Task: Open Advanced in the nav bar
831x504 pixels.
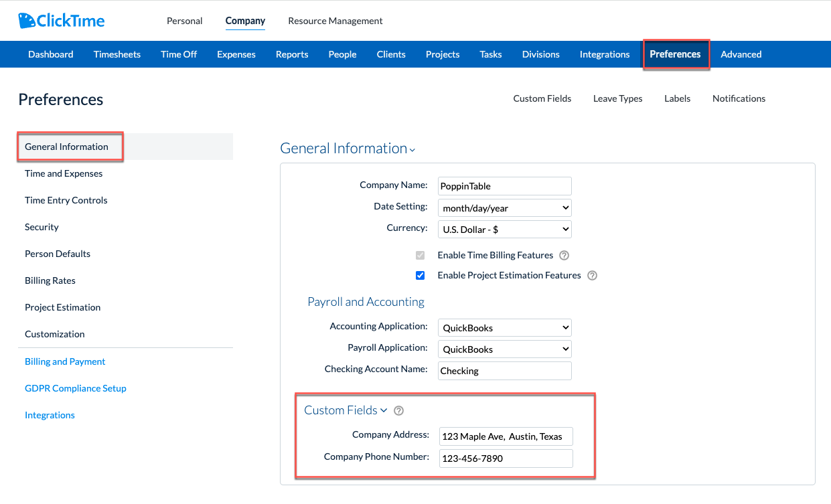Action: point(741,54)
